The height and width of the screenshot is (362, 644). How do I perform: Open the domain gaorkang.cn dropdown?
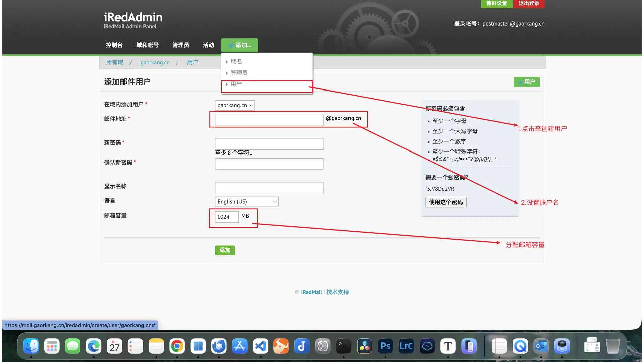[234, 105]
